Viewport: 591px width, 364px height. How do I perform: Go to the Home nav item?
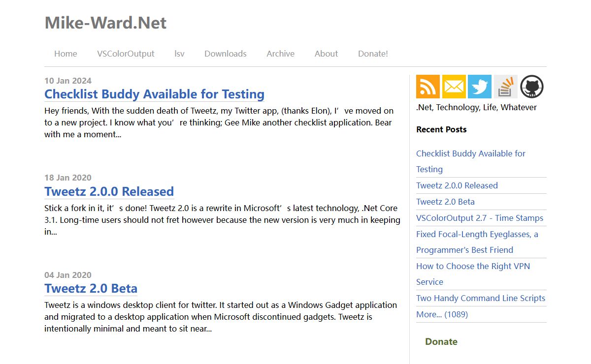click(x=66, y=54)
